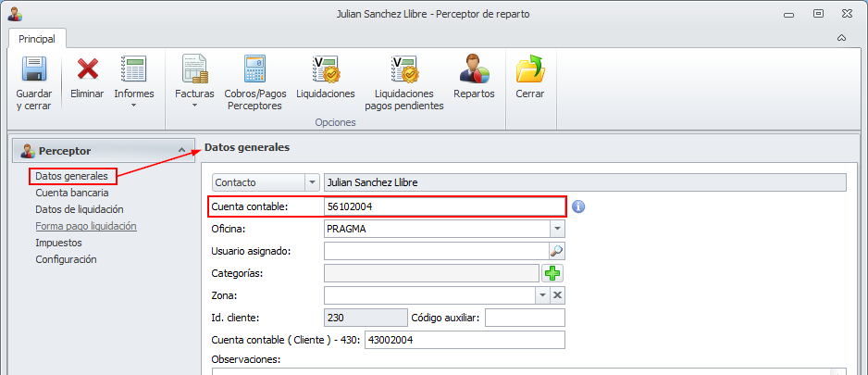868x375 pixels.
Task: Open Forma pago liquidación link
Action: (x=86, y=226)
